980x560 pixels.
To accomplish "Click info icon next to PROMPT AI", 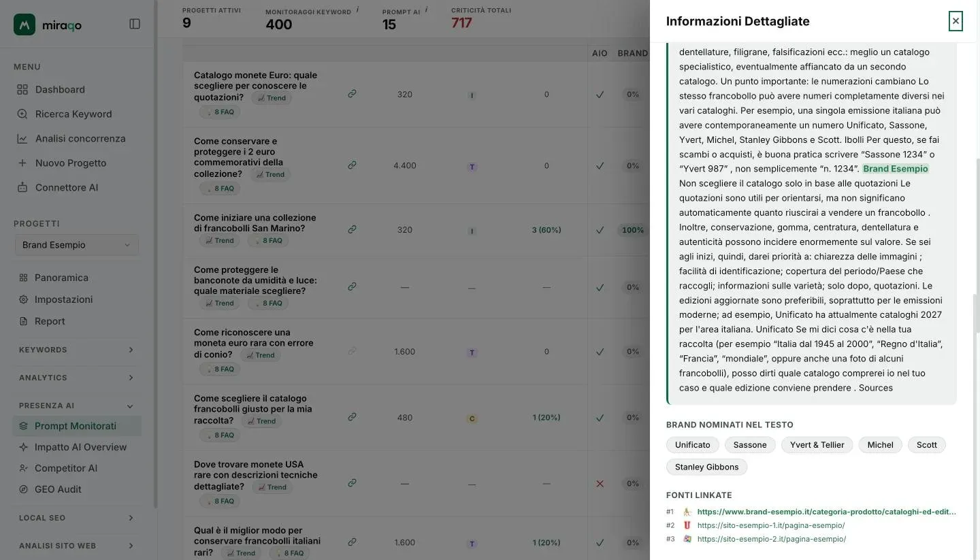I will coord(426,10).
